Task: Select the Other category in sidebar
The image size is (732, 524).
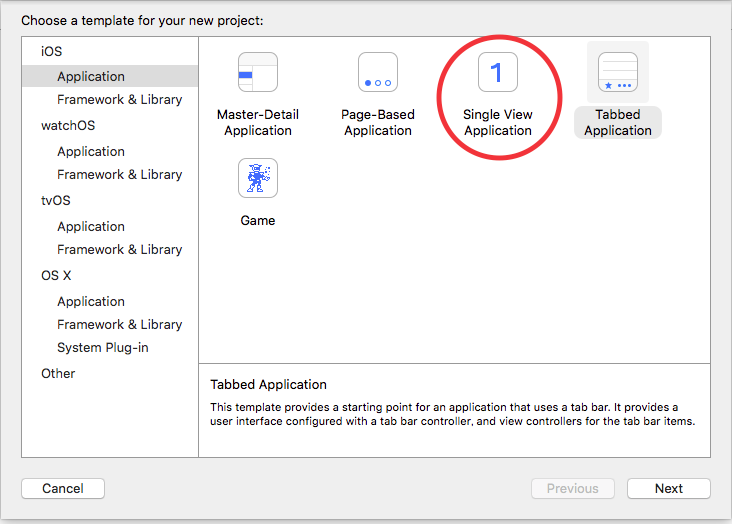Action: [58, 374]
